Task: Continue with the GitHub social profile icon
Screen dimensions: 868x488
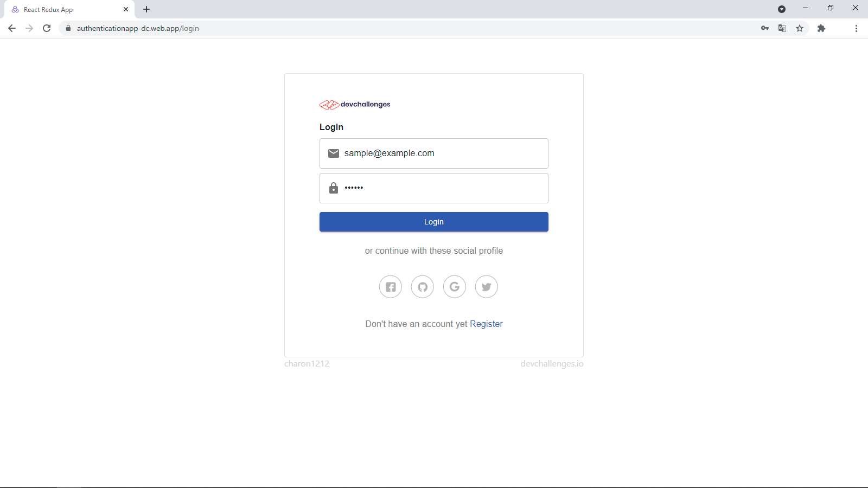Action: (422, 286)
